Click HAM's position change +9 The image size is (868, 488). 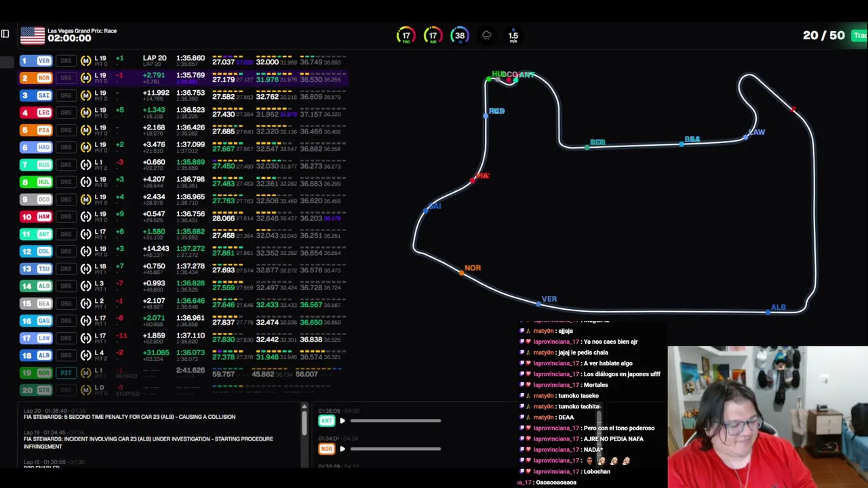[x=119, y=214]
